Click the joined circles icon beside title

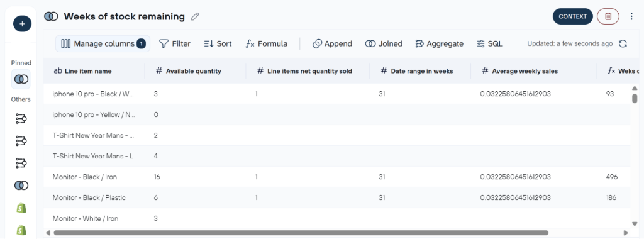[51, 16]
